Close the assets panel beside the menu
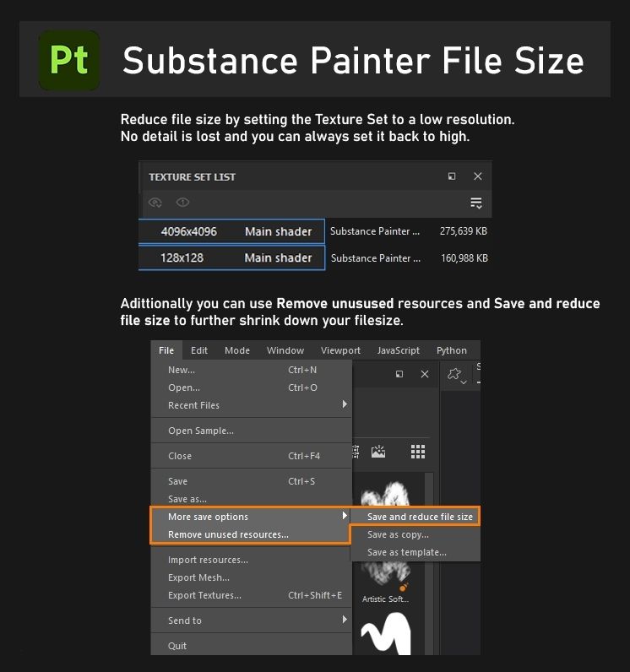 (x=425, y=374)
